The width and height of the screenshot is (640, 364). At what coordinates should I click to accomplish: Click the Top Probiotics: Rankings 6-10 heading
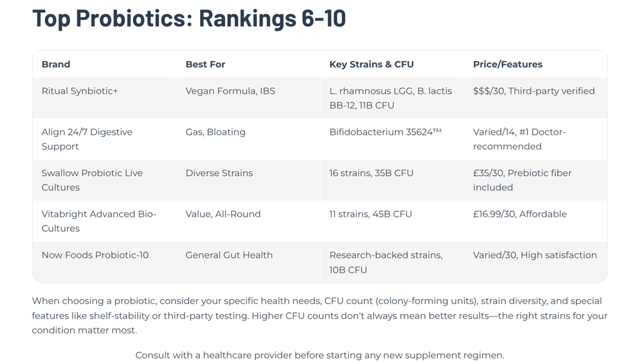[x=189, y=18]
